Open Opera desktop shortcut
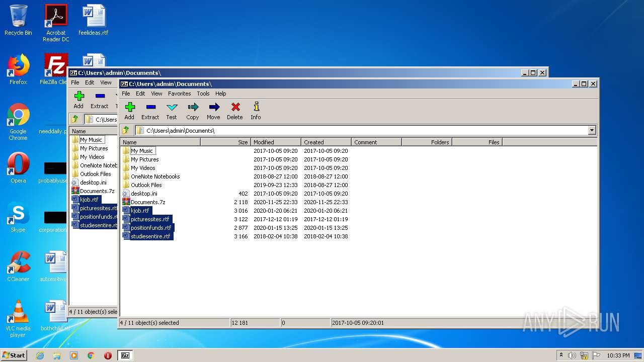 18,168
